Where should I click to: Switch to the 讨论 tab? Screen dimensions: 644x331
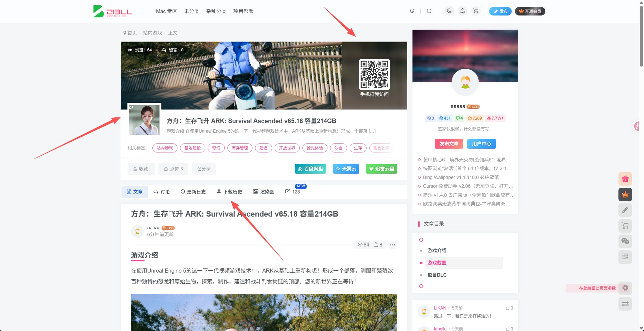click(162, 192)
